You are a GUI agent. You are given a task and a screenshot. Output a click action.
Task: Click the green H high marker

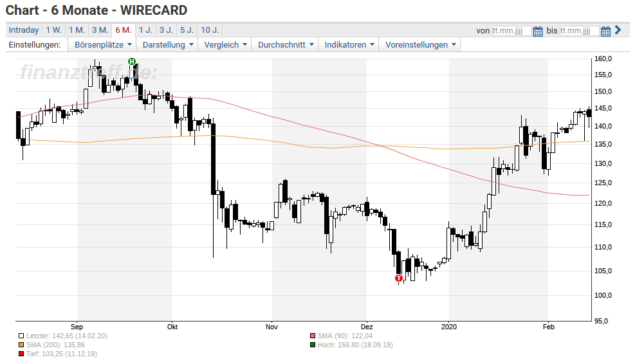(x=132, y=62)
